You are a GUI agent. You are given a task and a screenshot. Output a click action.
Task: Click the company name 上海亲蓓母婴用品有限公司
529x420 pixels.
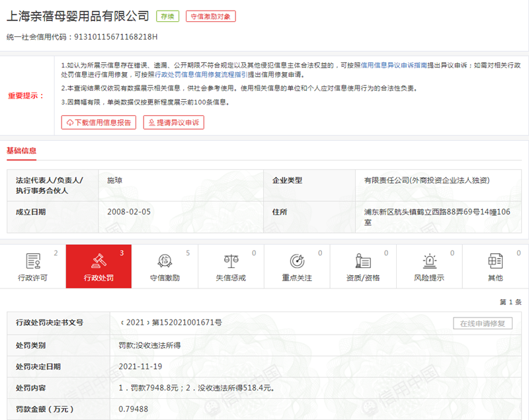click(x=77, y=16)
